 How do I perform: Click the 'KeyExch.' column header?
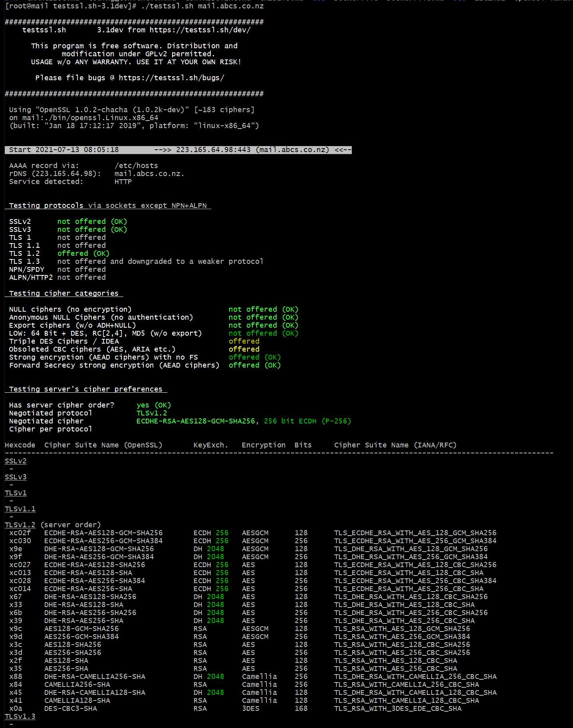[211, 445]
